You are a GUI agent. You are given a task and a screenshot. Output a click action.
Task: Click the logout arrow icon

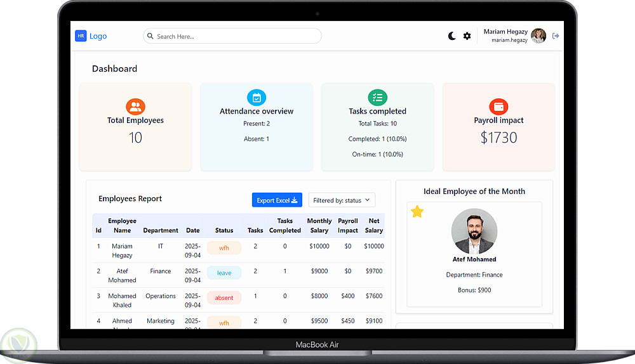coord(556,36)
